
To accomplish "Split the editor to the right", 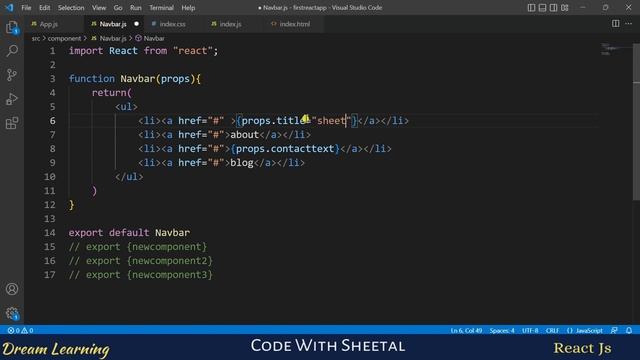I will (x=616, y=24).
